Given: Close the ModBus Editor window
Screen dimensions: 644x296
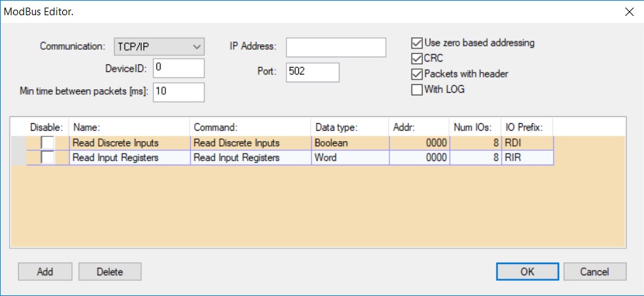Looking at the screenshot, I should tap(629, 12).
